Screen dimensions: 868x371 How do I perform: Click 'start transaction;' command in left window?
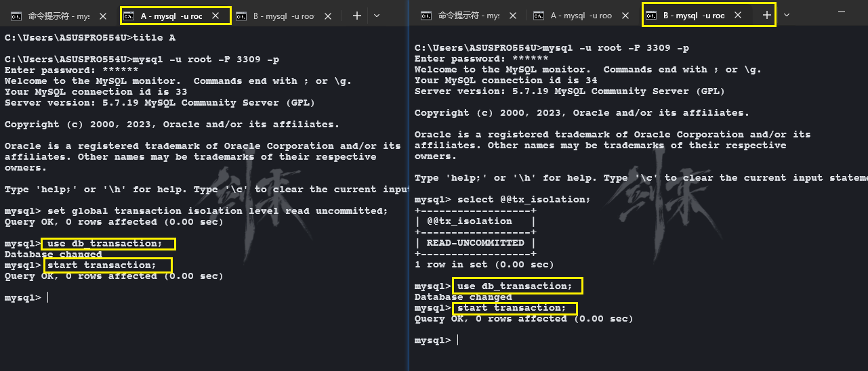coord(102,265)
